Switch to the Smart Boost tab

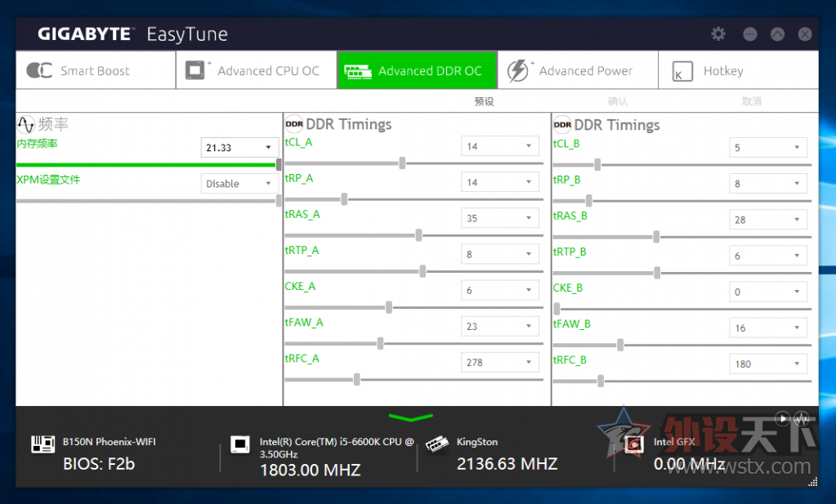tap(96, 70)
